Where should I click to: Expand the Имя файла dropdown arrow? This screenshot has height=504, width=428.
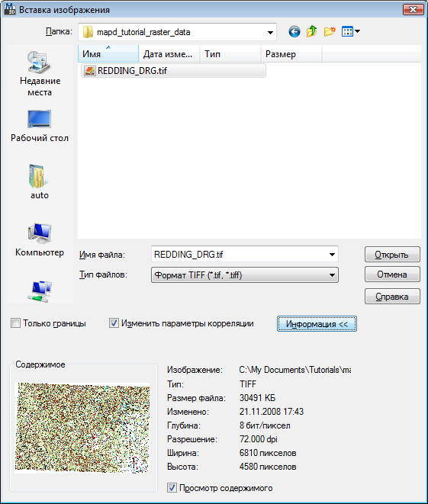coord(332,255)
